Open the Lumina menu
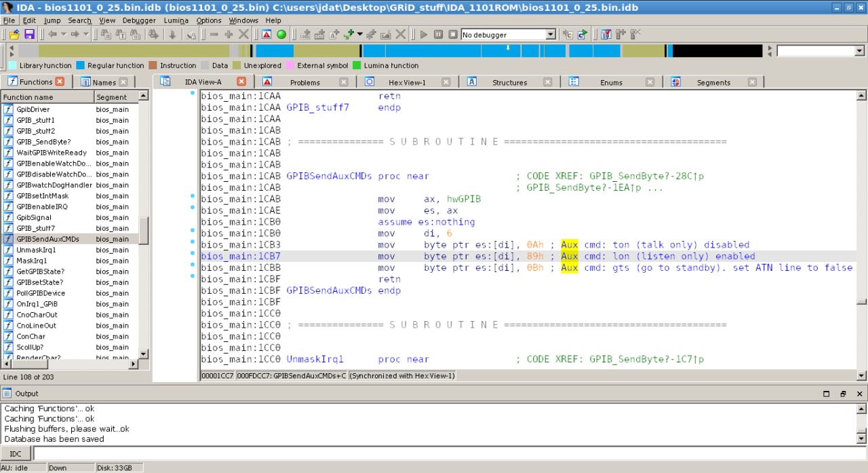This screenshot has height=473, width=868. pos(176,20)
